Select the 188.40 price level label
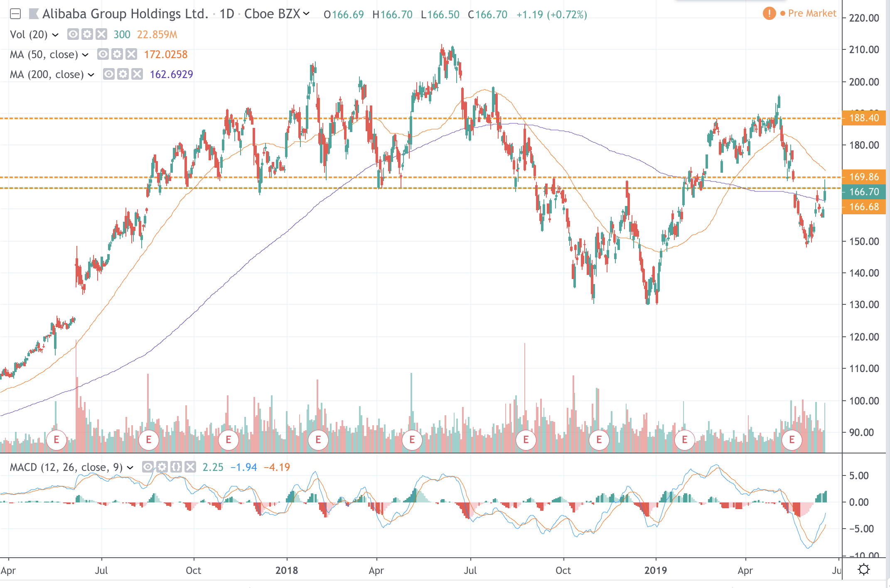The width and height of the screenshot is (890, 588). (864, 118)
